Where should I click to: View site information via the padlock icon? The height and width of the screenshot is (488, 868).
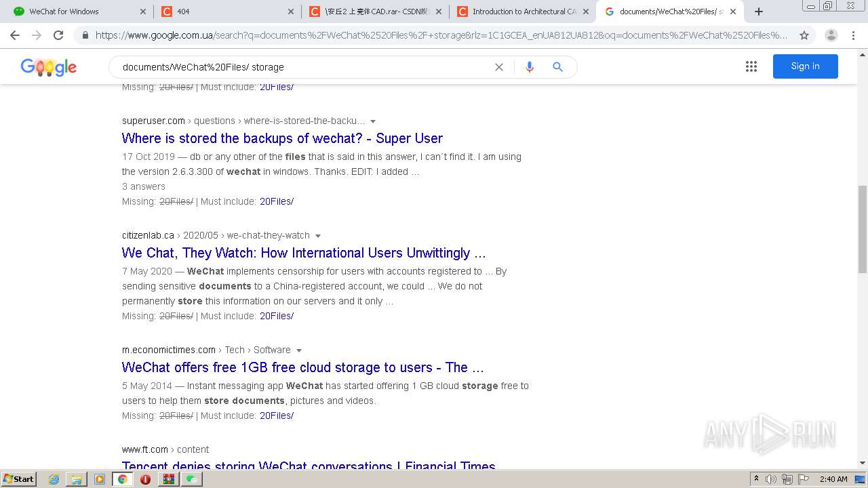[85, 35]
